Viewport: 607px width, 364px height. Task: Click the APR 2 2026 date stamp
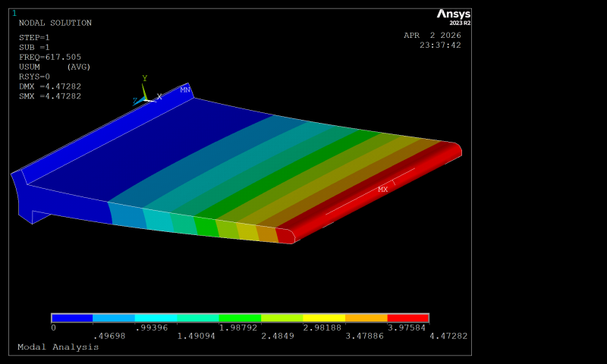tap(432, 35)
